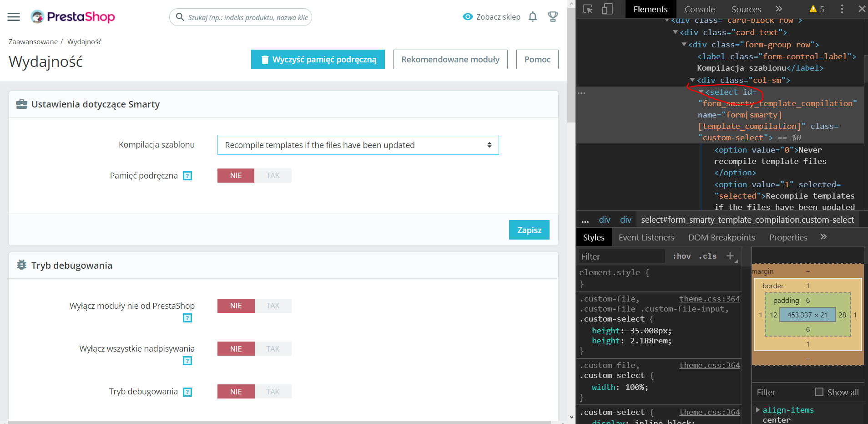This screenshot has height=424, width=868.
Task: Click the eye icon beside Zobacz sklep
Action: coord(468,17)
